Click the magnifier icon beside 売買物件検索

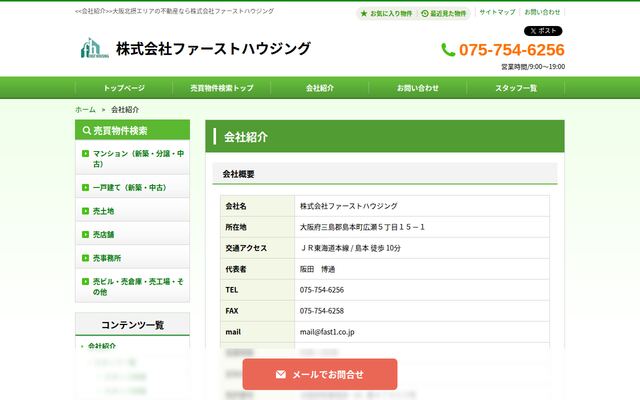point(87,130)
